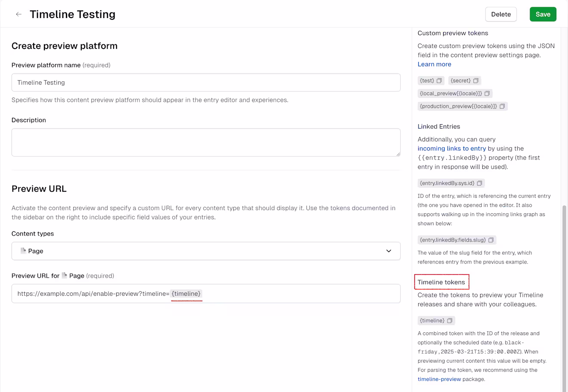Copy the {secret} token
The width and height of the screenshot is (568, 392).
pos(476,81)
